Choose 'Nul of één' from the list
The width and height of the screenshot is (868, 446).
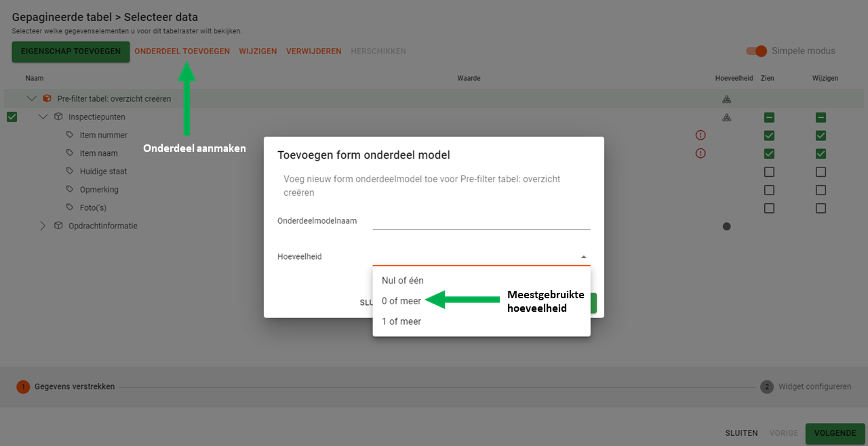(x=402, y=281)
